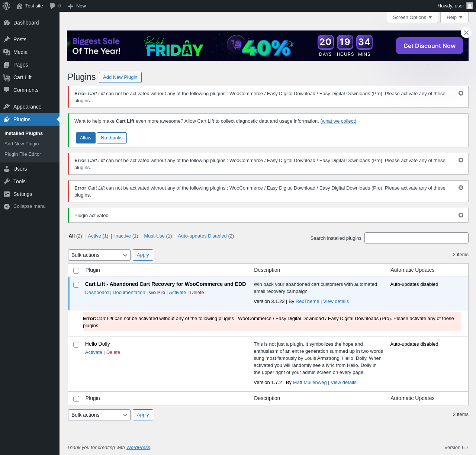Open the Media library icon

pyautogui.click(x=7, y=52)
